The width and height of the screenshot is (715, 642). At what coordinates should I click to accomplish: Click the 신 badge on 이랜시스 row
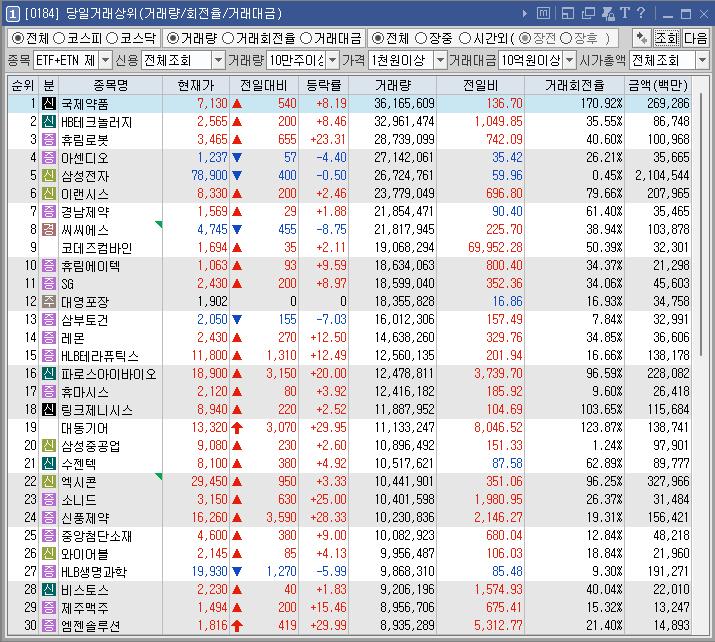[49, 194]
